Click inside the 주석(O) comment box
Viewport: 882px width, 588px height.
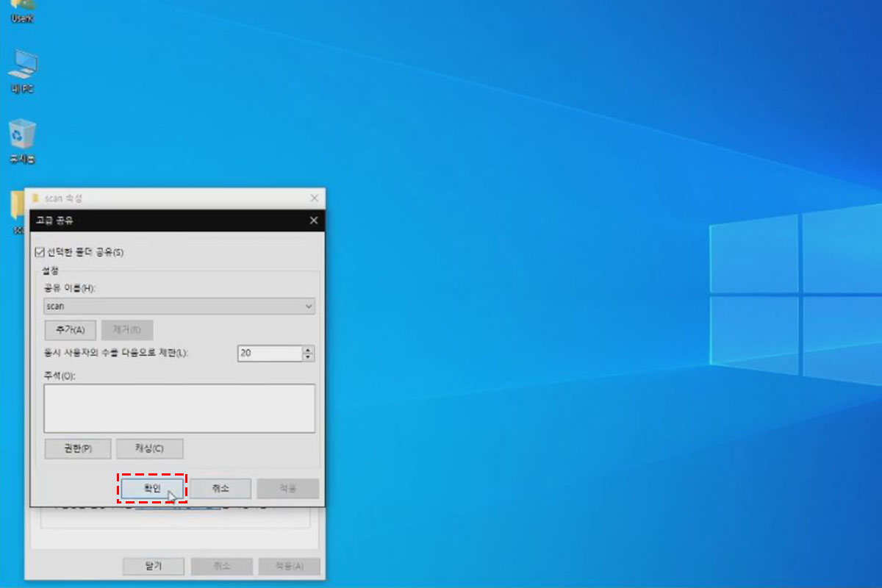click(x=179, y=408)
